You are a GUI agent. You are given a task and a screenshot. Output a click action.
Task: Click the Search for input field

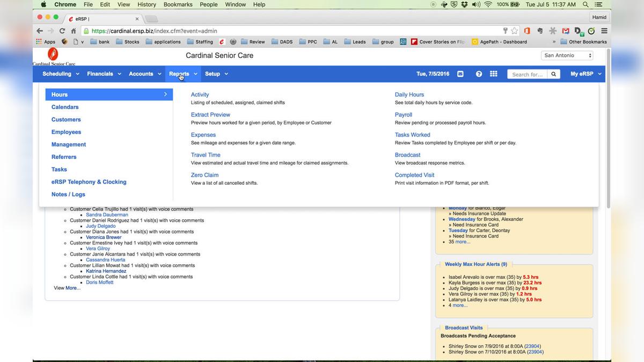[527, 74]
